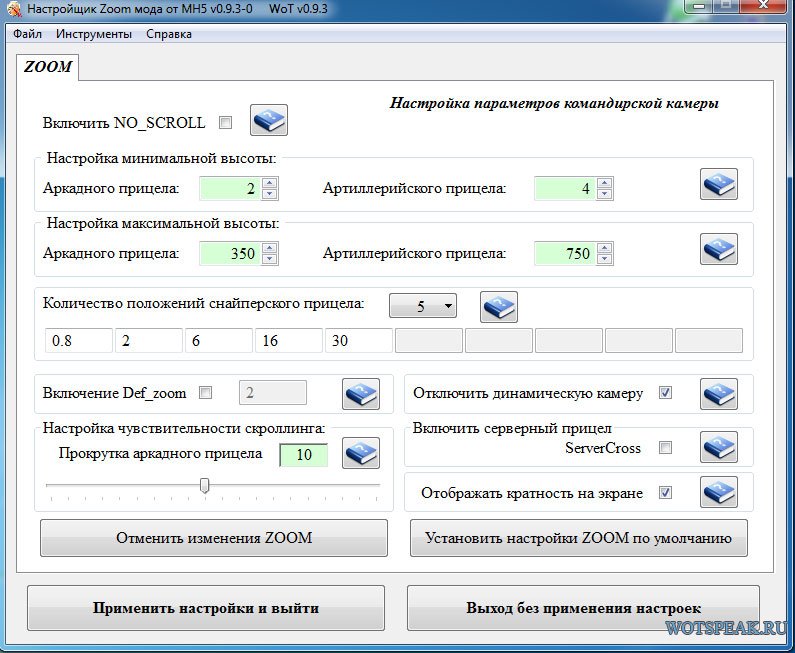Increase arcade minimum height with up arrow

269,183
